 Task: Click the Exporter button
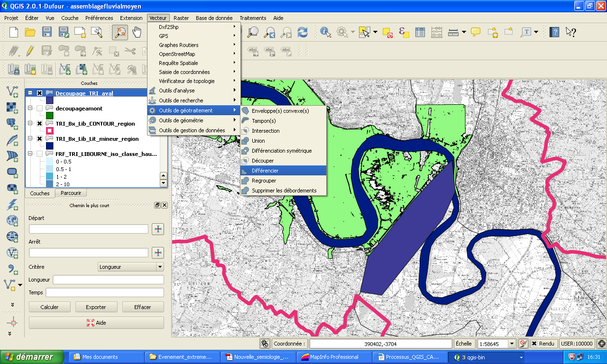pos(96,307)
